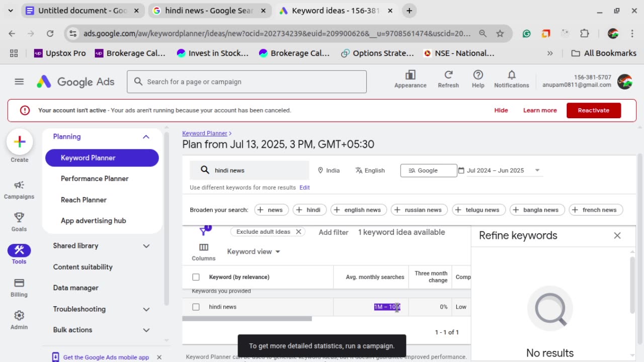Change the Google search network setting
The image size is (644, 362).
tap(429, 170)
